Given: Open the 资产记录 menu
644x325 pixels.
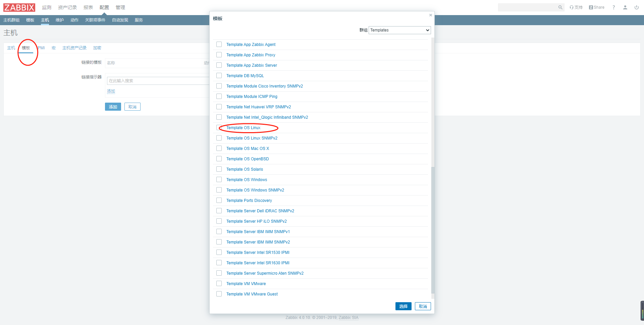Looking at the screenshot, I should click(x=67, y=7).
